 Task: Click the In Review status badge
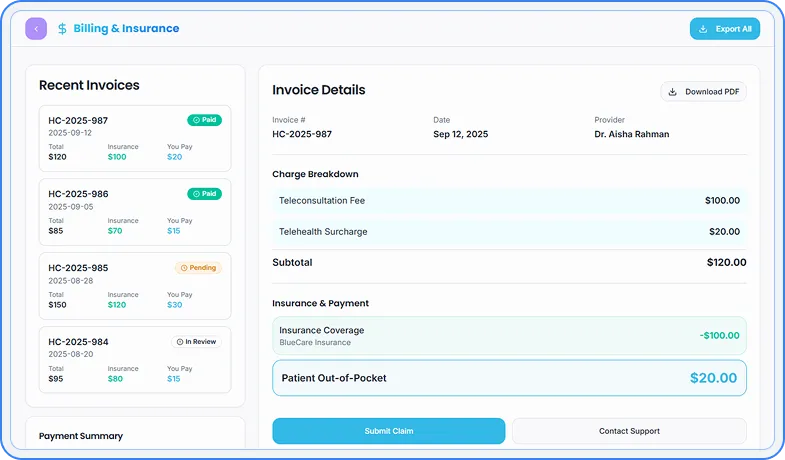tap(196, 342)
